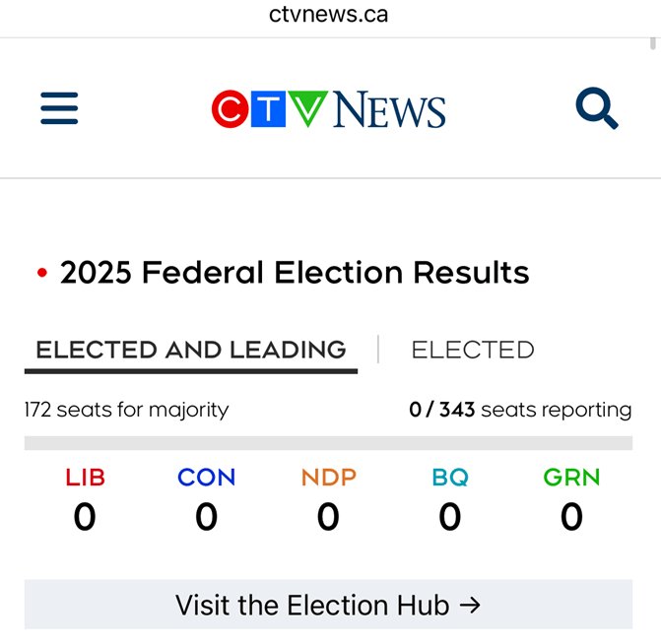The width and height of the screenshot is (661, 644).
Task: Select the blue CON party label
Action: 206,478
